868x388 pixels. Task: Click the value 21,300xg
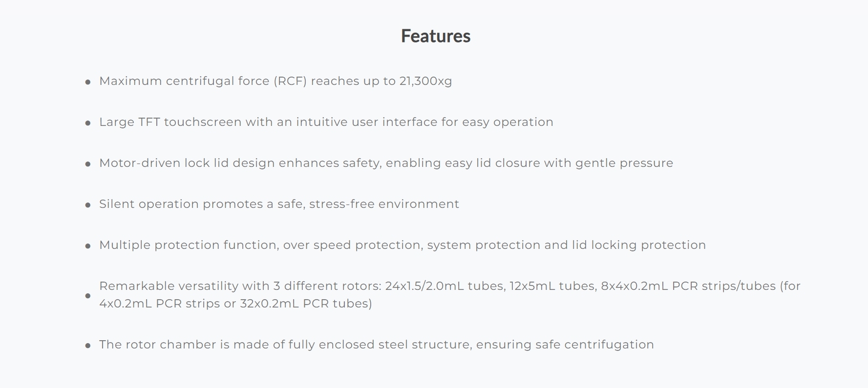426,81
